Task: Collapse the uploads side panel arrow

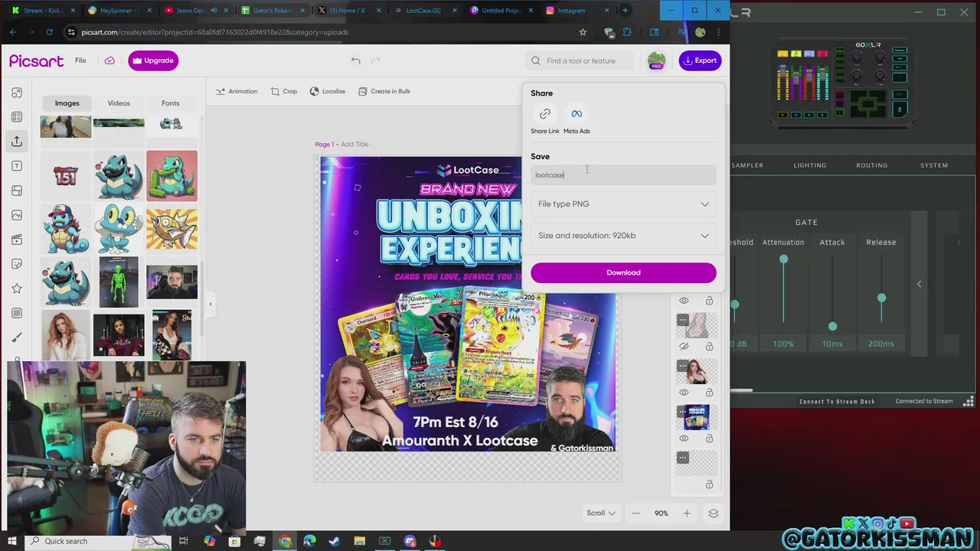Action: (211, 305)
